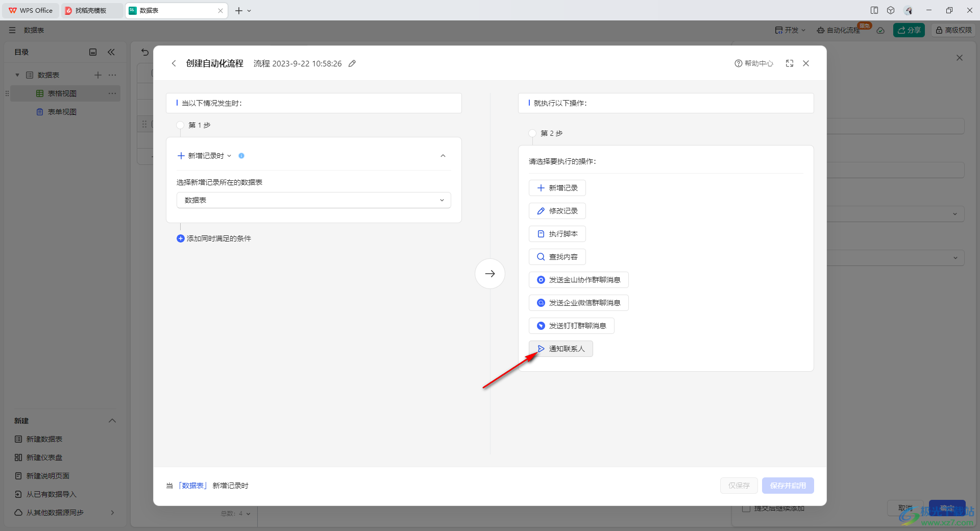Click 确定 in the background panel
The height and width of the screenshot is (531, 980).
947,508
